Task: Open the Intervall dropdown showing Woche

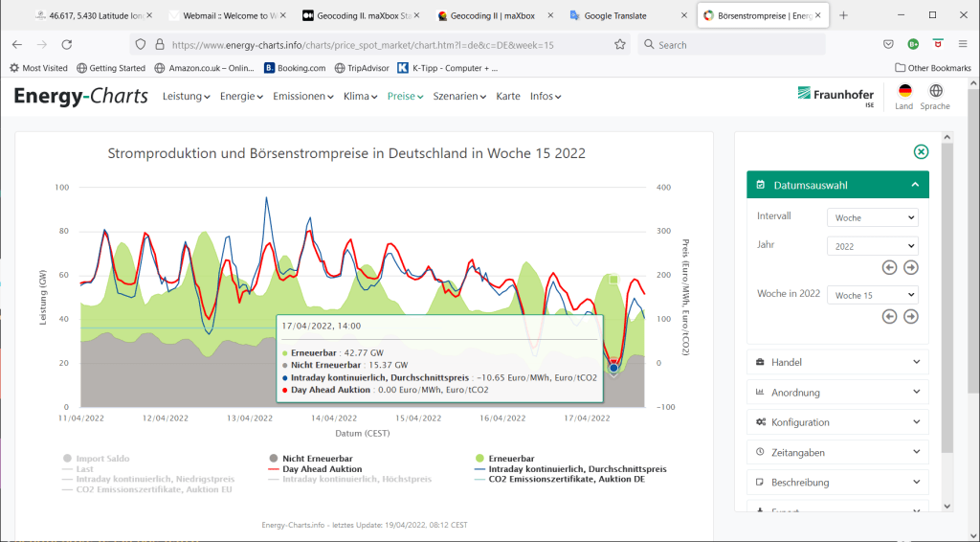Action: pyautogui.click(x=872, y=218)
